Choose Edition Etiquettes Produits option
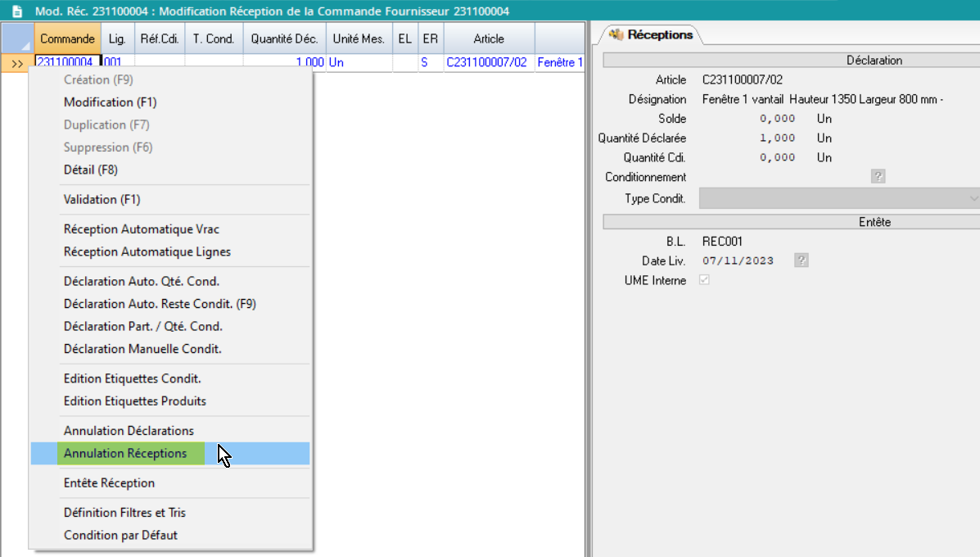Viewport: 980px width, 557px height. [135, 401]
